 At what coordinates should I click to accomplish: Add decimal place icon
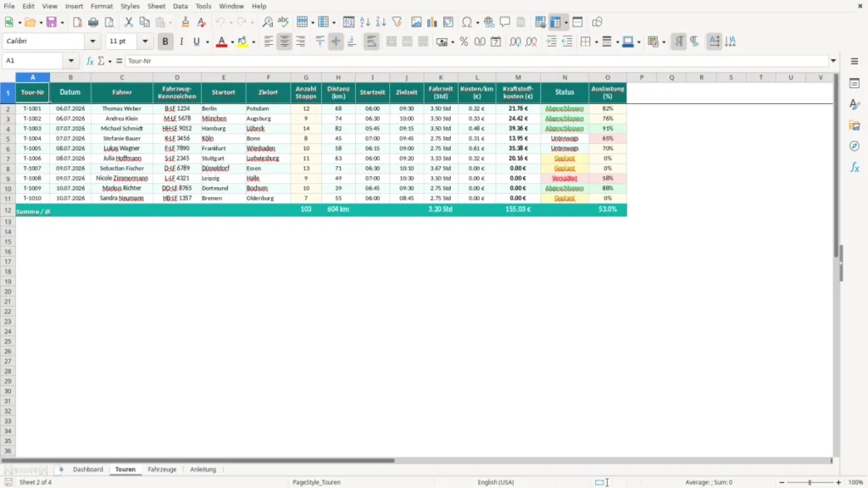[515, 42]
